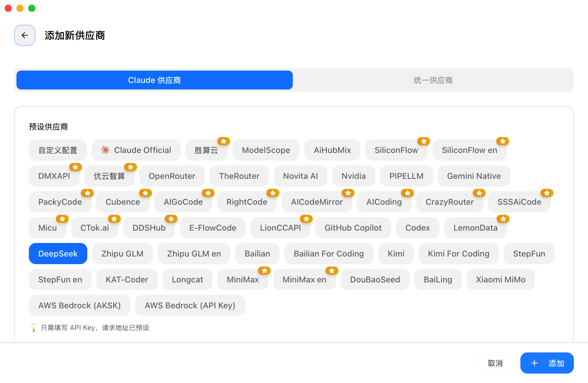
Task: Click the star badge on DMXAPI
Action: 76,167
